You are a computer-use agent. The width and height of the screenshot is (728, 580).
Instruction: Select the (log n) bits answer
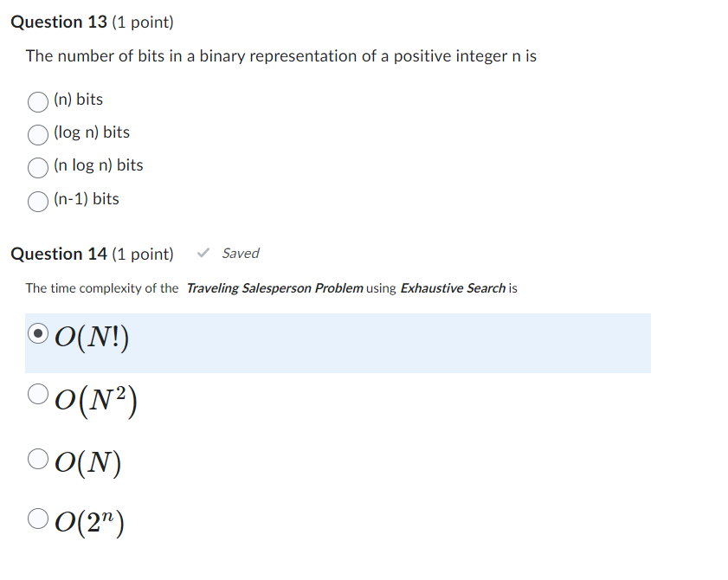(37, 134)
